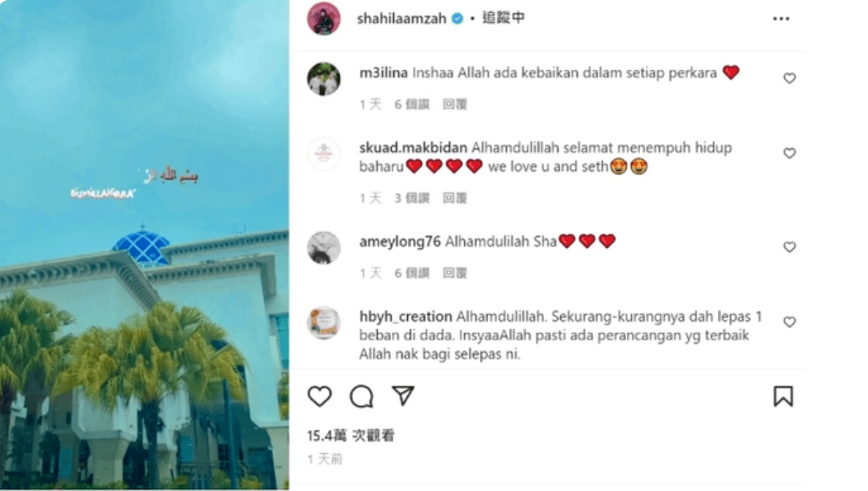This screenshot has height=491, width=868.
Task: Reply to m3ilina's comment via 回覆
Action: (455, 104)
